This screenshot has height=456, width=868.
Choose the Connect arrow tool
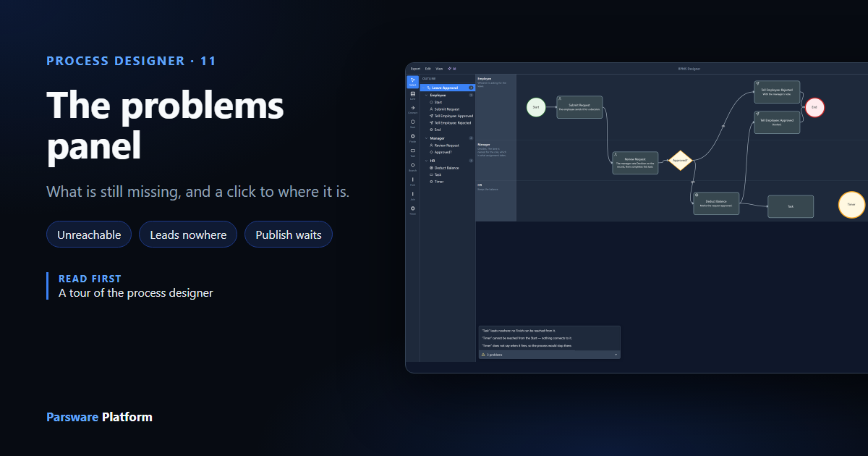point(412,109)
